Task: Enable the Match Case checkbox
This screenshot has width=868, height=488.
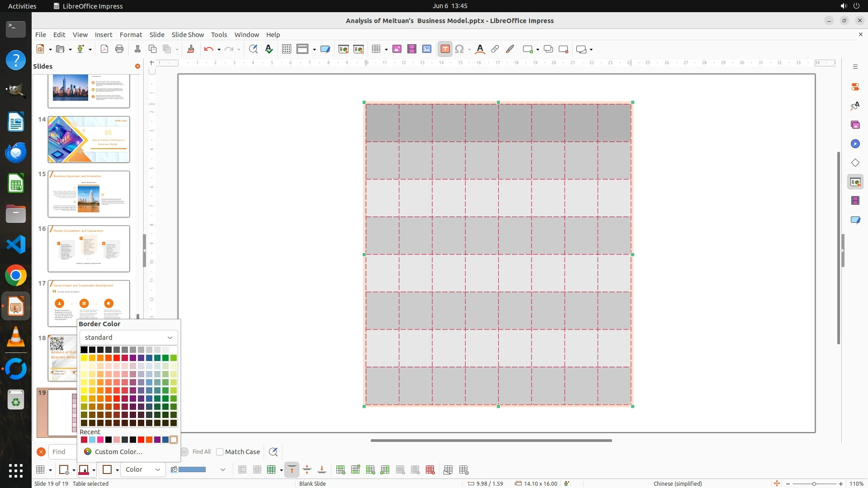Action: (220, 452)
